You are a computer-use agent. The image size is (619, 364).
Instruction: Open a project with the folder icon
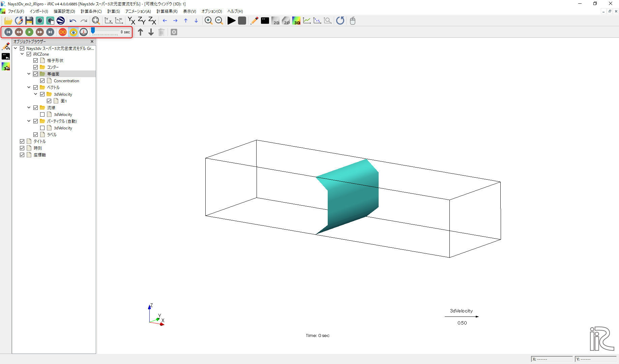click(8, 21)
